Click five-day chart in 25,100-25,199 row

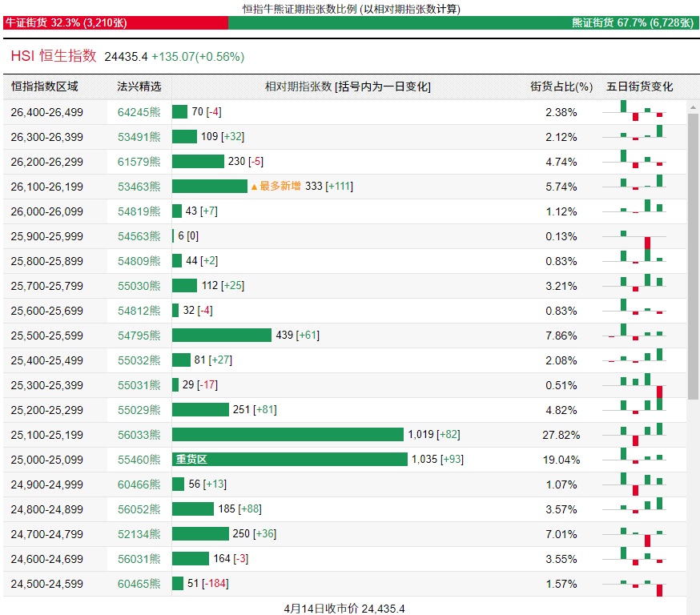[642, 435]
